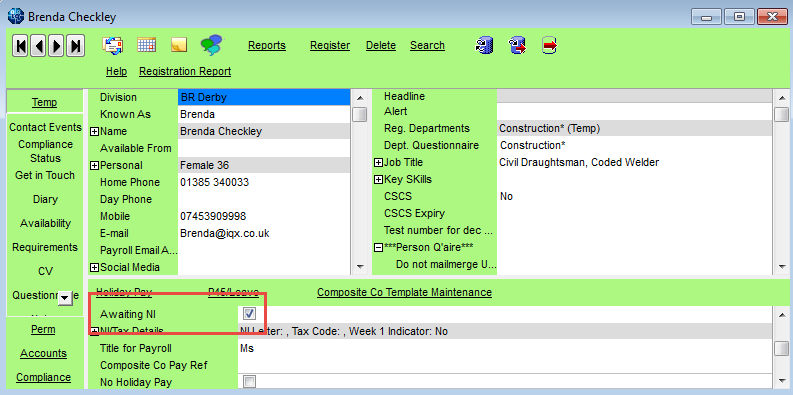Open the contact event icon in toolbar

[112, 46]
